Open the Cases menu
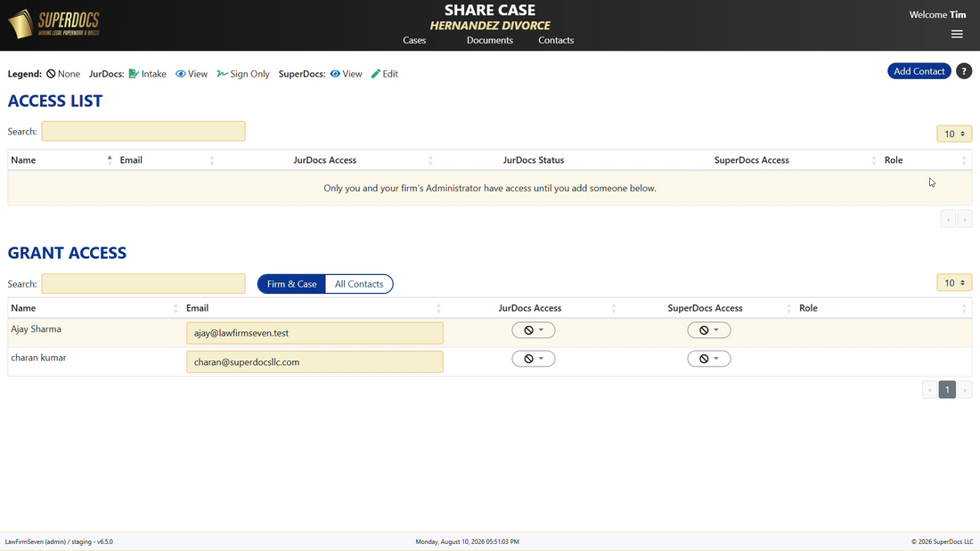 414,40
